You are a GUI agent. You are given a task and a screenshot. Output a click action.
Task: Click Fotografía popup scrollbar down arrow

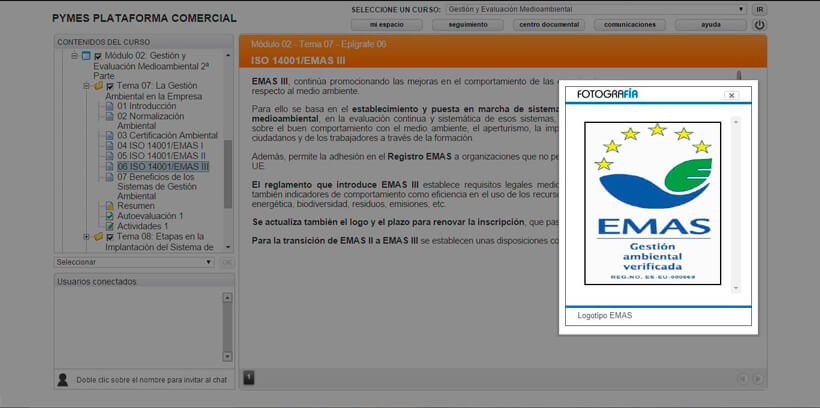(x=736, y=288)
